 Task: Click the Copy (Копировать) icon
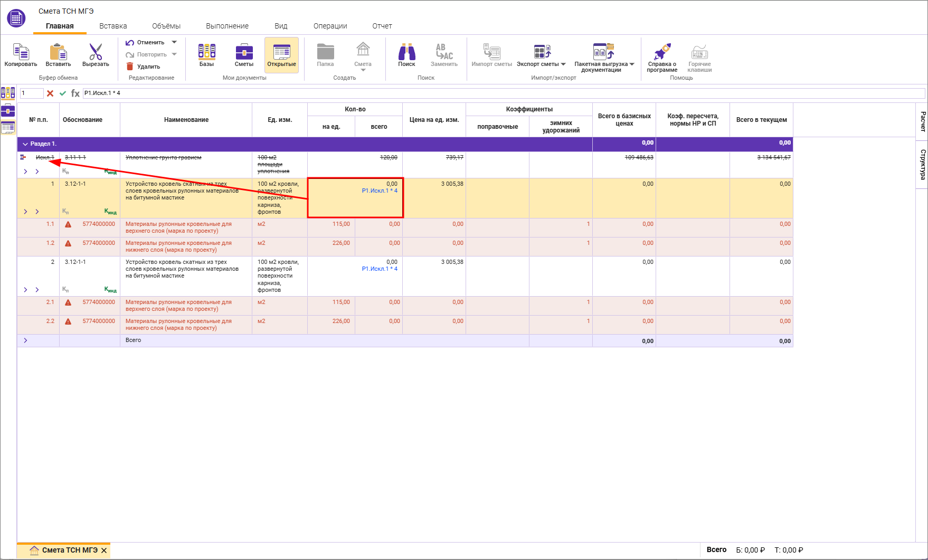coord(21,53)
